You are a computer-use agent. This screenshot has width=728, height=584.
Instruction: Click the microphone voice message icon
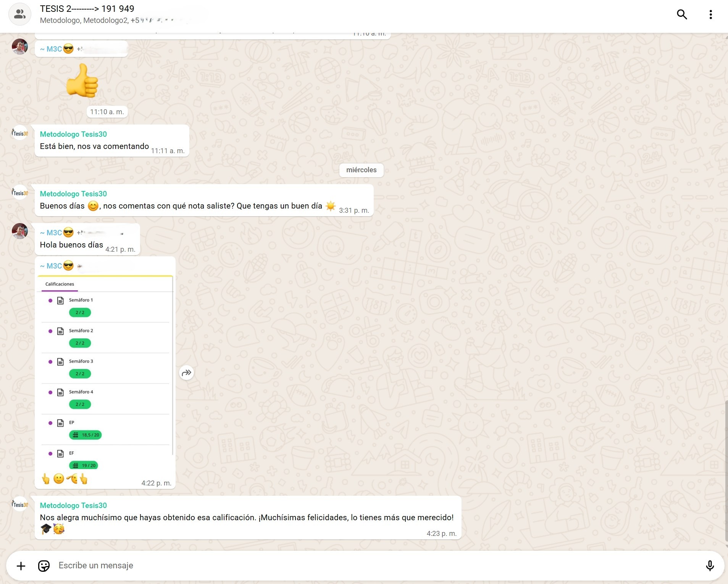pos(710,566)
